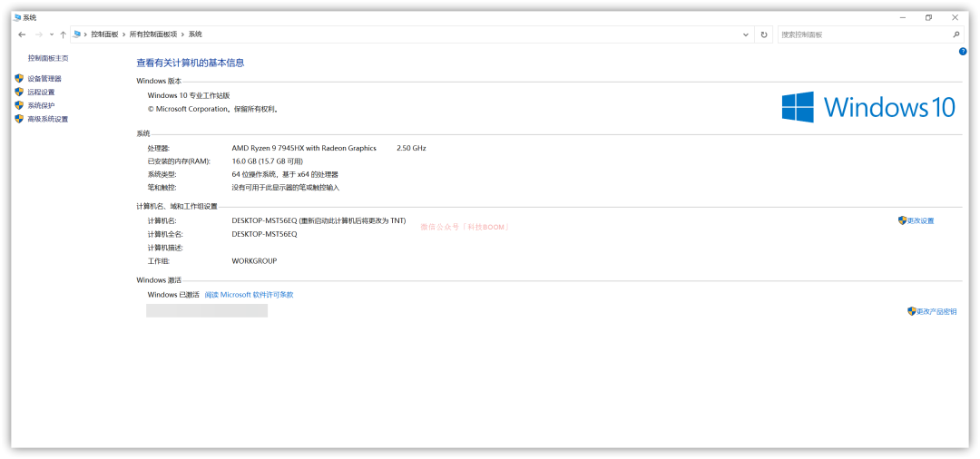Open 远程设置 sidebar link
980x459 pixels.
[x=41, y=93]
